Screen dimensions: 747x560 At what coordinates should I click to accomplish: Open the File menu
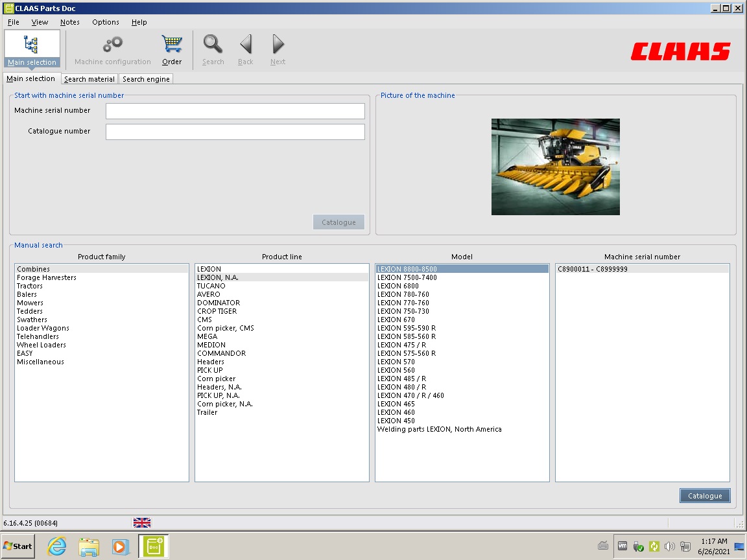coord(14,22)
